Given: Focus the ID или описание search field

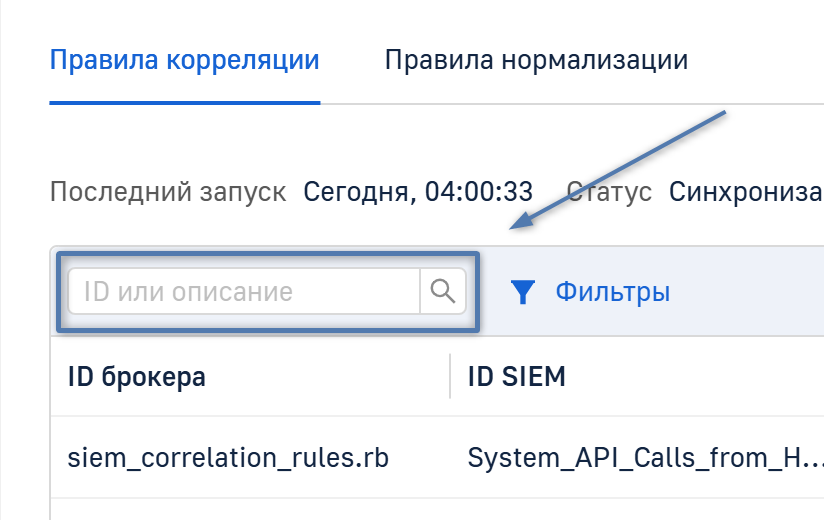Looking at the screenshot, I should click(x=243, y=292).
